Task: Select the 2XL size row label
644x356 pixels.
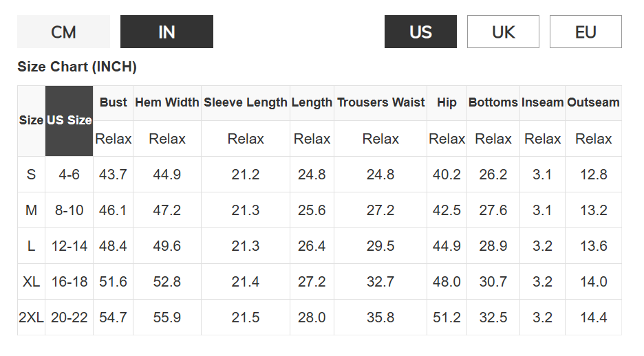Action: (31, 318)
